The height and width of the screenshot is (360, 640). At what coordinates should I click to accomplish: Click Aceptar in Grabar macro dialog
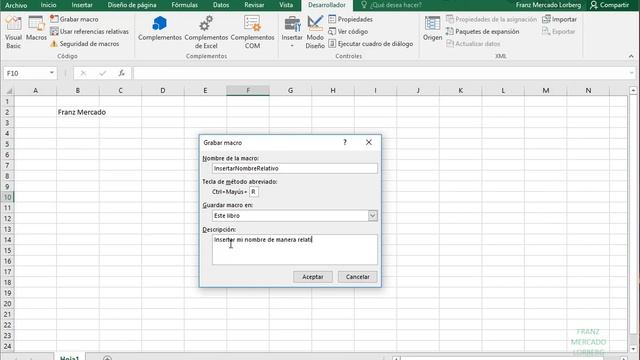coord(313,277)
